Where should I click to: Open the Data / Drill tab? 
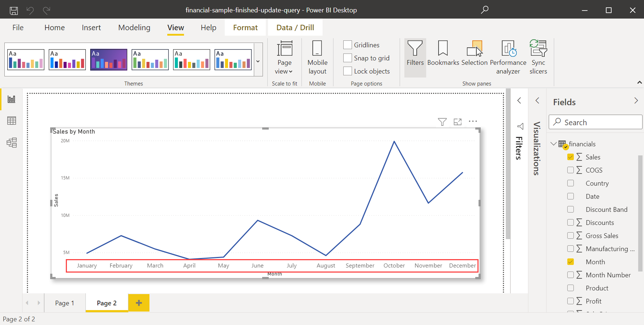point(295,28)
